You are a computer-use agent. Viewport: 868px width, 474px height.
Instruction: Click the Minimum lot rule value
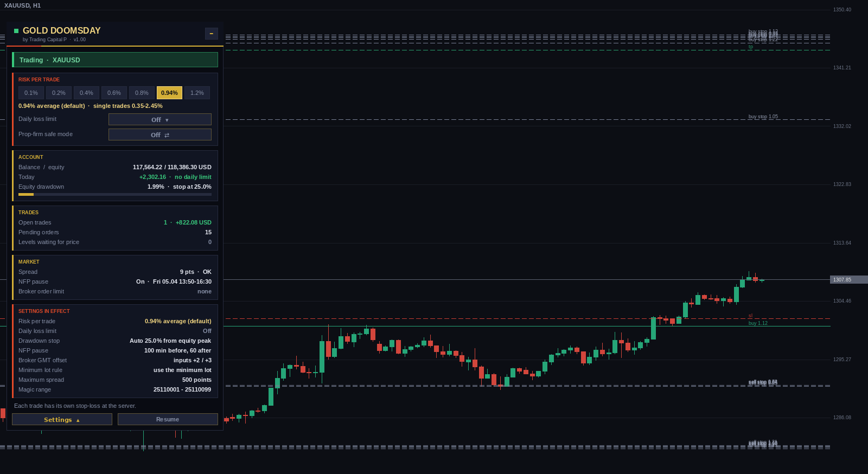point(182,370)
